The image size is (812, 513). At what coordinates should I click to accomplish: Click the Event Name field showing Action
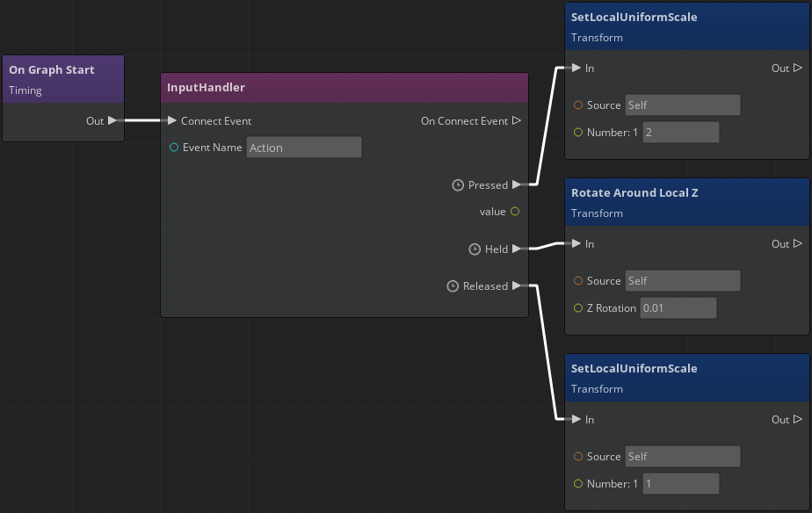coord(303,147)
